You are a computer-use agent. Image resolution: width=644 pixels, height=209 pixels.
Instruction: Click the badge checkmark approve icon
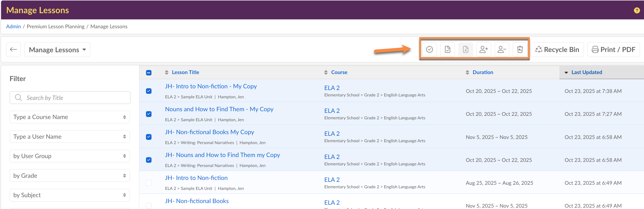[429, 50]
